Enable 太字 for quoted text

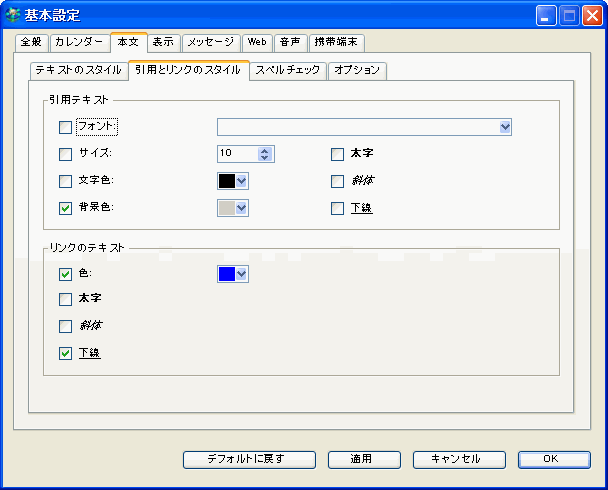point(338,154)
